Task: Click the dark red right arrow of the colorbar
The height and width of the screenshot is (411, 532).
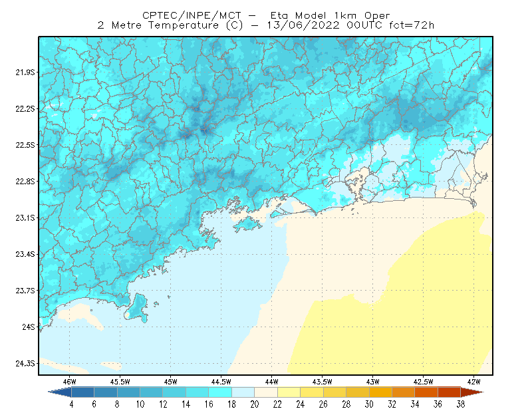Action: click(x=471, y=392)
